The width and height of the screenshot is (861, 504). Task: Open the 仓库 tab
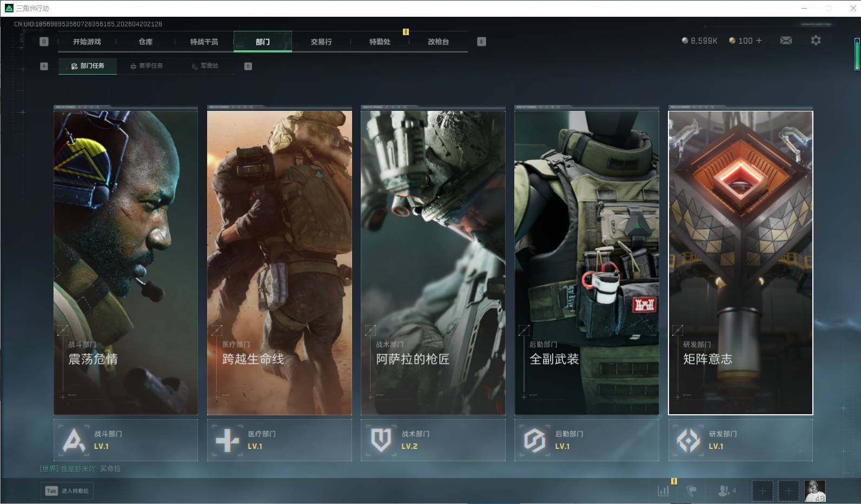[x=145, y=42]
